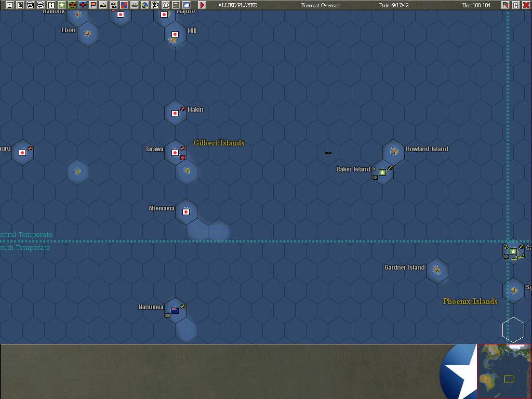Click the ships on gray toolbar icon
Screen dimensions: 532x399
click(x=135, y=5)
